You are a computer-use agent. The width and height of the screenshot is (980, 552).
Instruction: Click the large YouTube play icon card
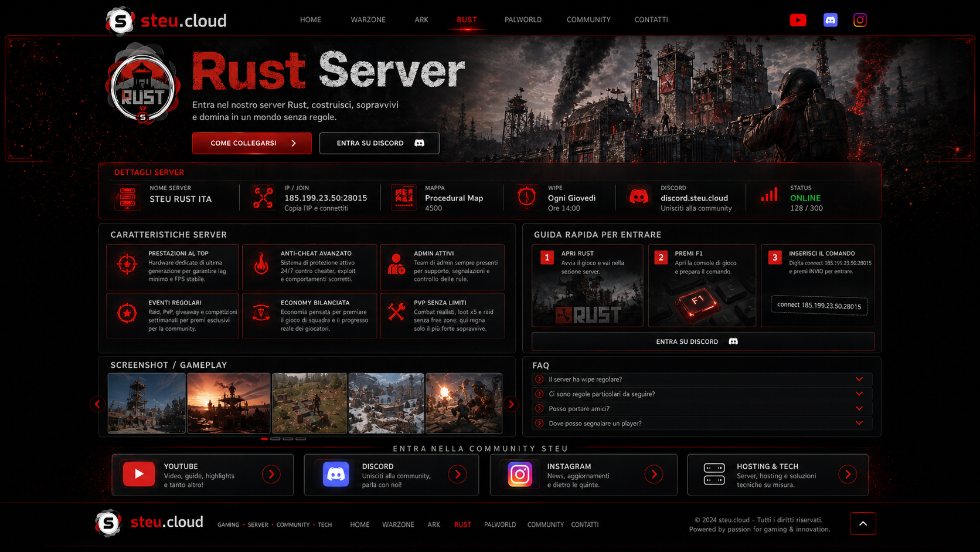139,474
